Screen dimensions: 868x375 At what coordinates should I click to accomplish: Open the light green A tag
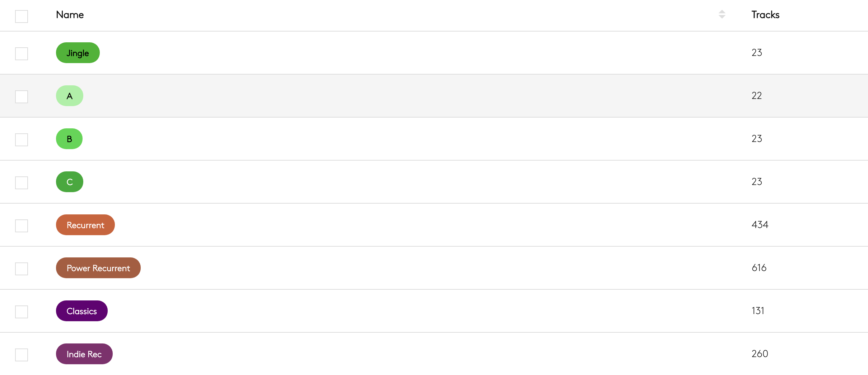(70, 96)
